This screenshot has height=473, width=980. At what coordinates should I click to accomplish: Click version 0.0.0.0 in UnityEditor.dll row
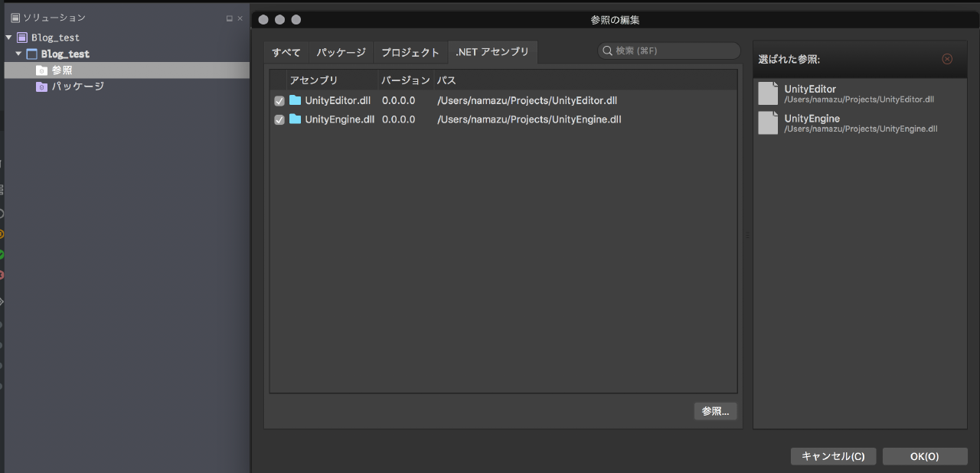pos(398,100)
